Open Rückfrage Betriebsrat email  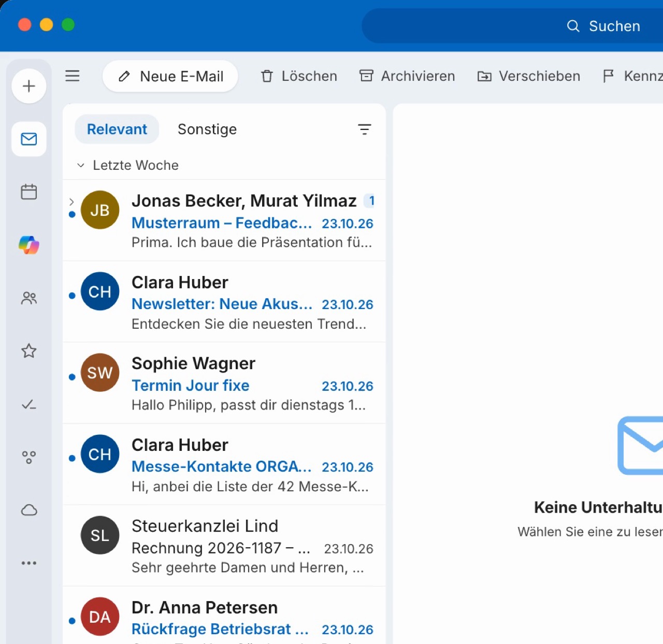point(224,616)
